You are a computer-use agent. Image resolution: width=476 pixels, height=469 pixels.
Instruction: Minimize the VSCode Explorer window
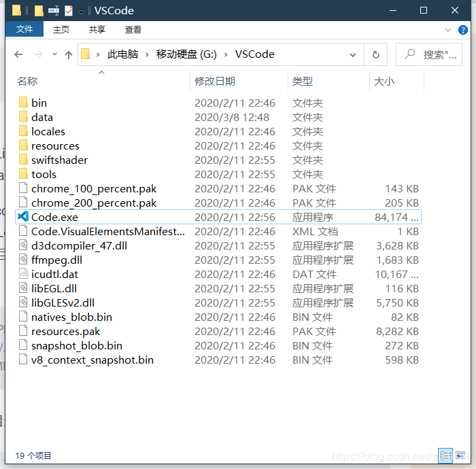tap(393, 11)
